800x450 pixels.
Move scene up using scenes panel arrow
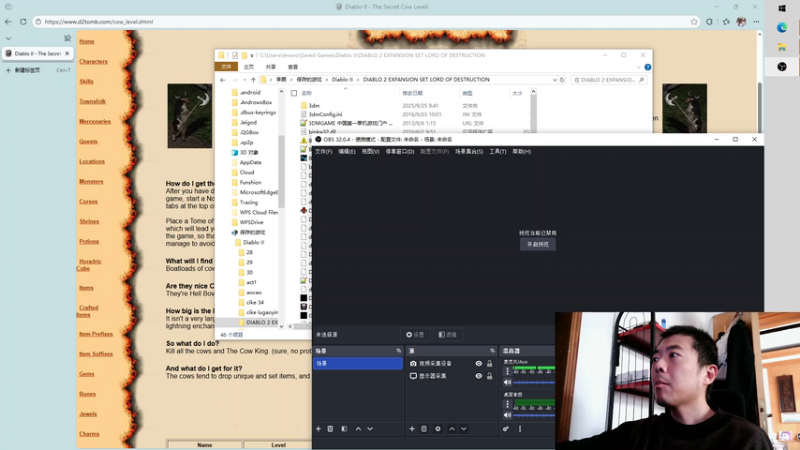point(358,429)
